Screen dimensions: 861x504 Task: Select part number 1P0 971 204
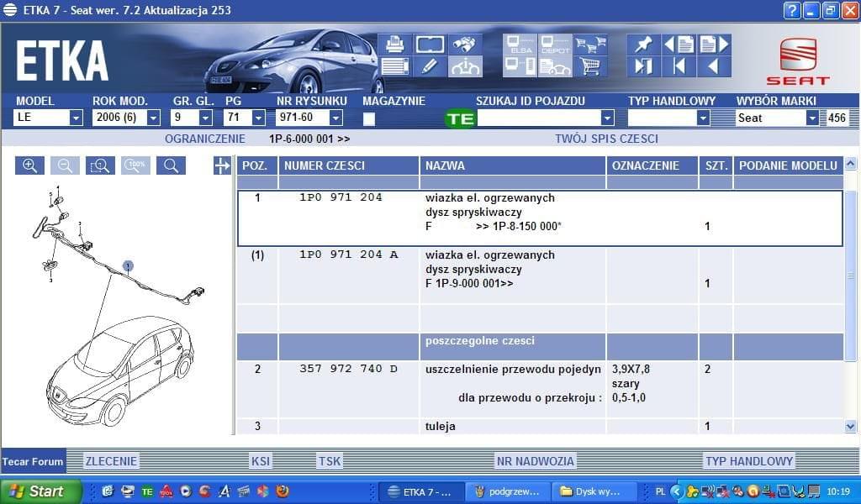tap(341, 197)
